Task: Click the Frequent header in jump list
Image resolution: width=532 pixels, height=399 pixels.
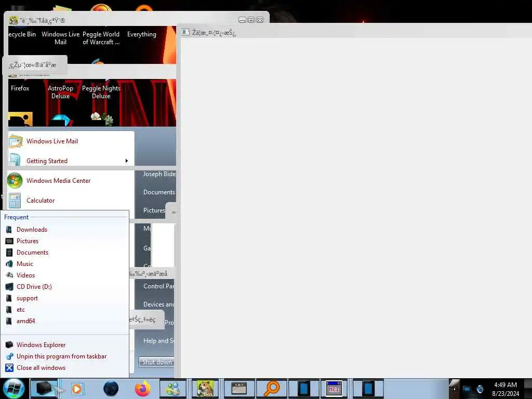Action: pos(16,217)
